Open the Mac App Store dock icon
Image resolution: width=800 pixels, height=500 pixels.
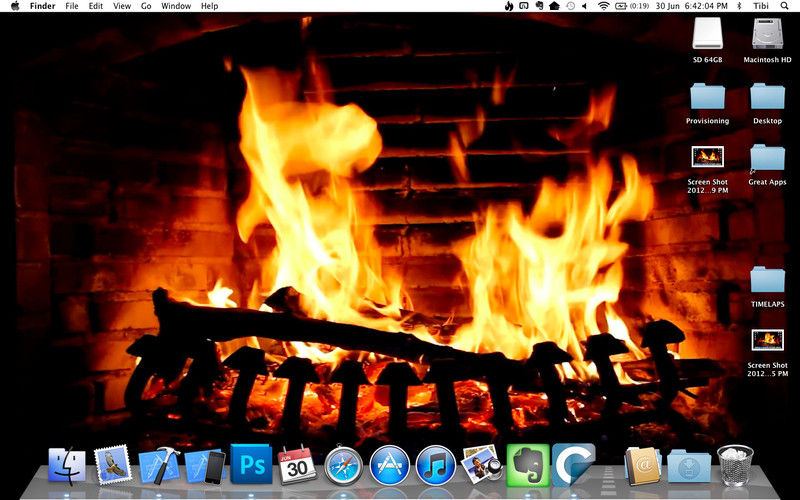pyautogui.click(x=389, y=465)
